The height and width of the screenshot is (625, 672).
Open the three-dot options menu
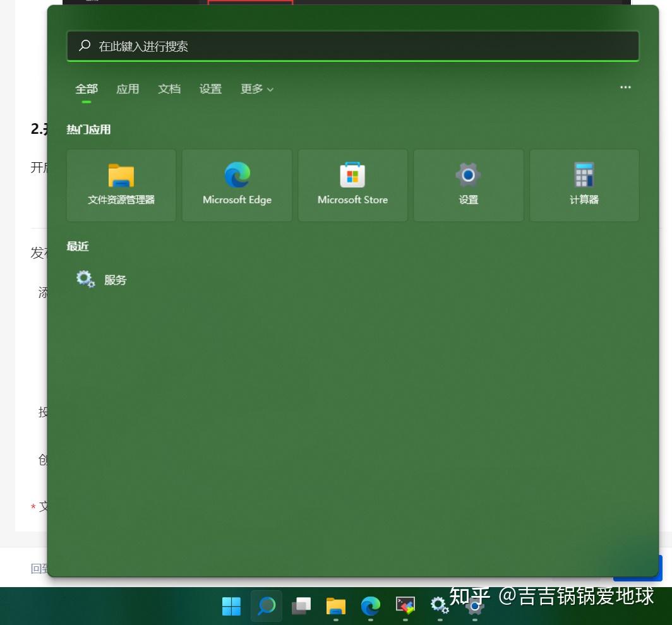click(x=625, y=88)
